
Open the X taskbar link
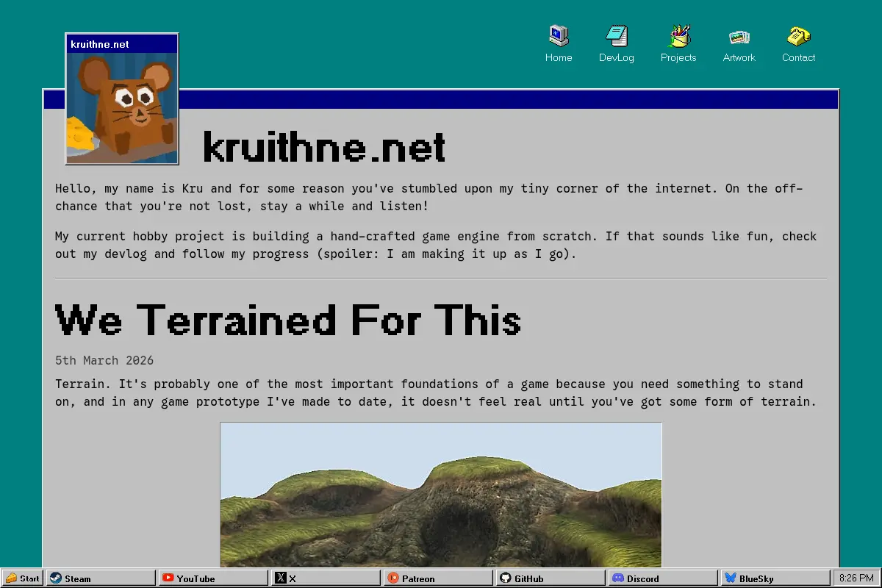point(326,578)
